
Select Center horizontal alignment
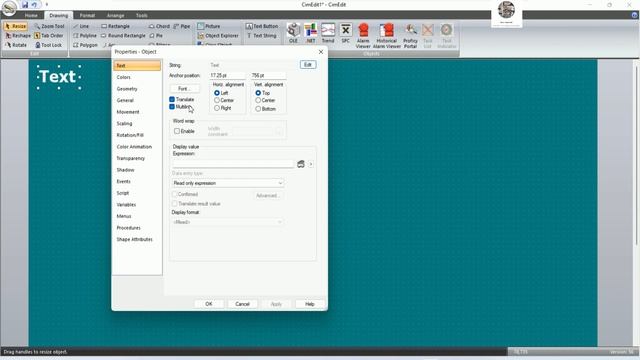point(217,100)
